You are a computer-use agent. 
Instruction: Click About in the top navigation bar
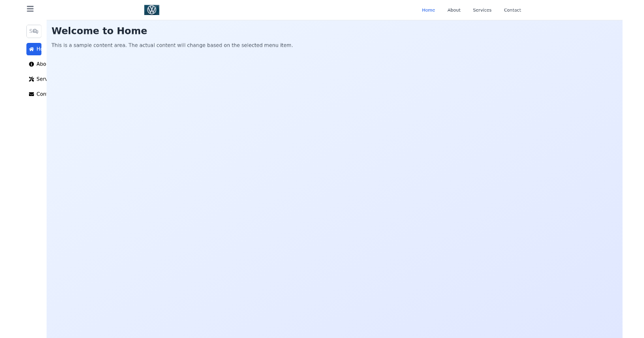454,10
